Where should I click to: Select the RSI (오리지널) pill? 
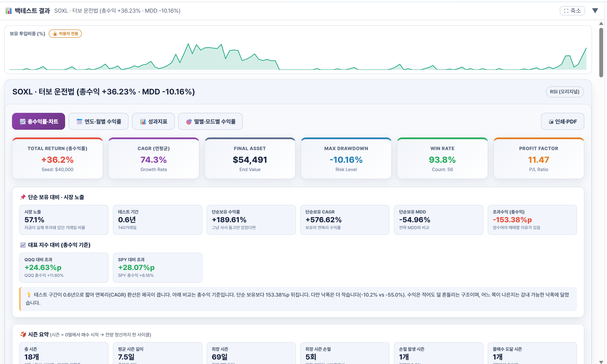coord(564,92)
